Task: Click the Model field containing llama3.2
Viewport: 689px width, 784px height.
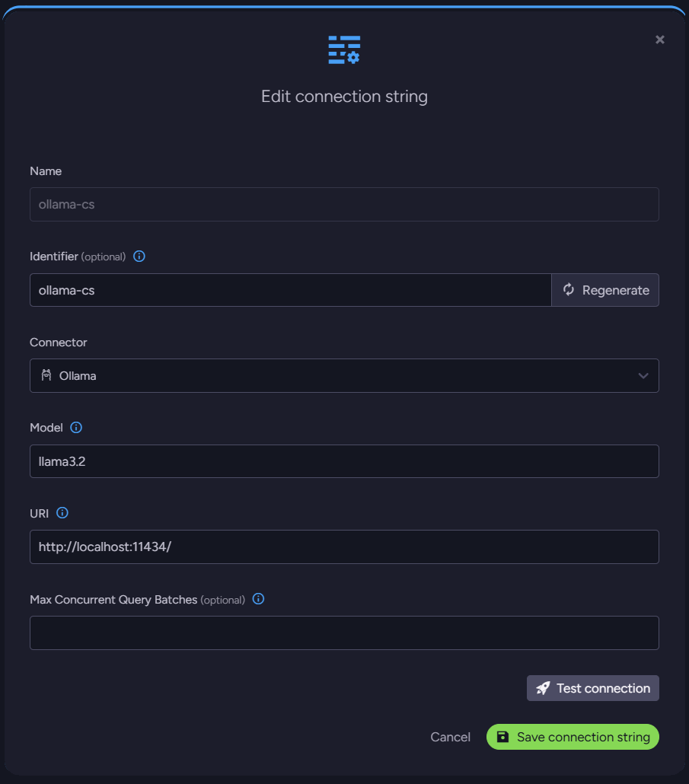Action: (x=344, y=461)
